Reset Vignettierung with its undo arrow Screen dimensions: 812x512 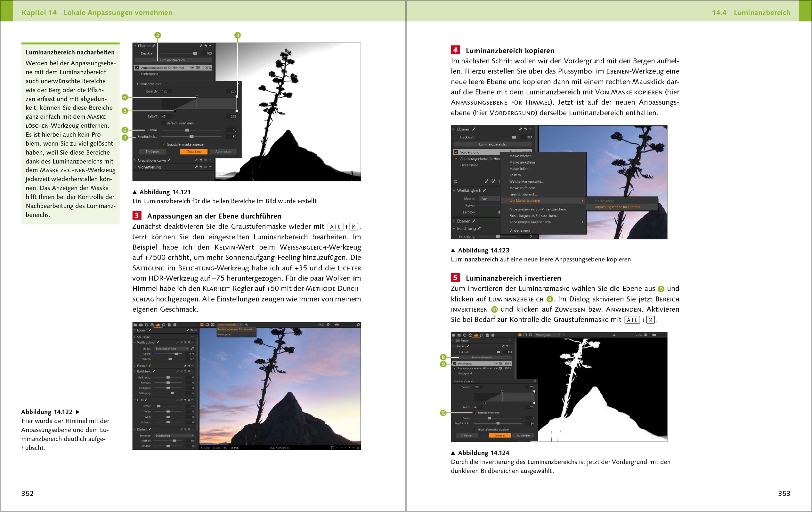pos(201,167)
